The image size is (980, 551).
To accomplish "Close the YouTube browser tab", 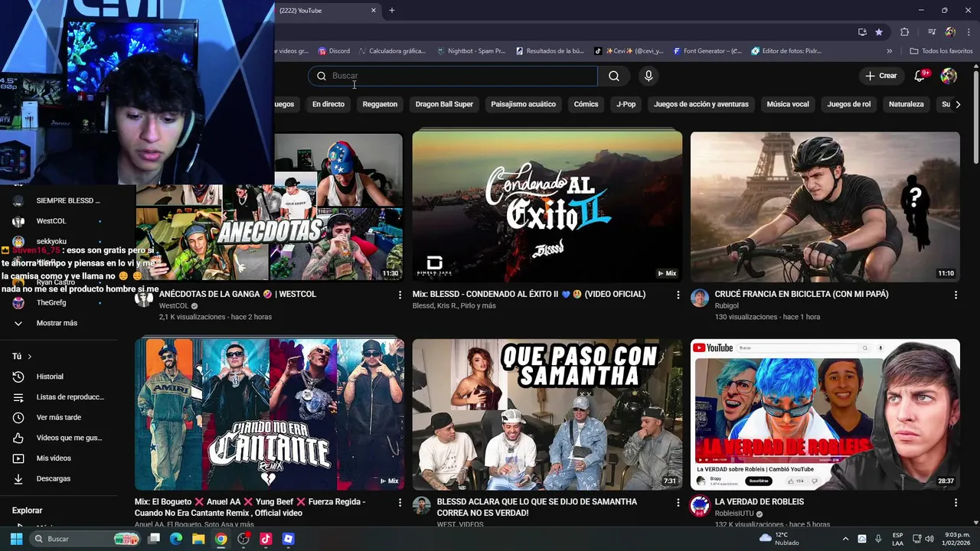I will coord(374,11).
